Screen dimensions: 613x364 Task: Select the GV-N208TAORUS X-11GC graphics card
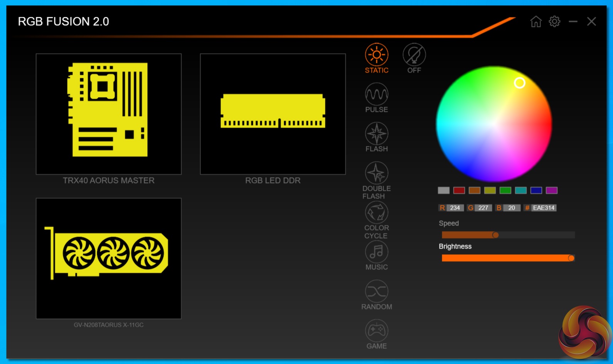[109, 258]
